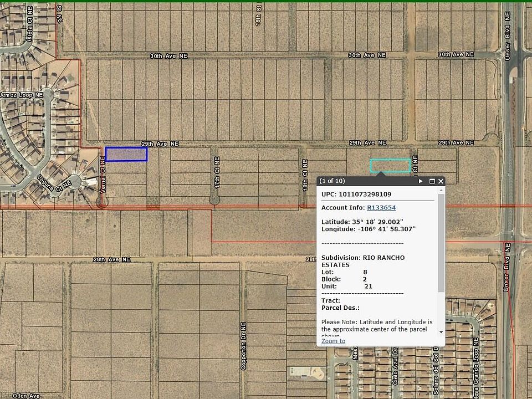Show the next feature in the popup
The width and height of the screenshot is (532, 399).
pos(421,181)
